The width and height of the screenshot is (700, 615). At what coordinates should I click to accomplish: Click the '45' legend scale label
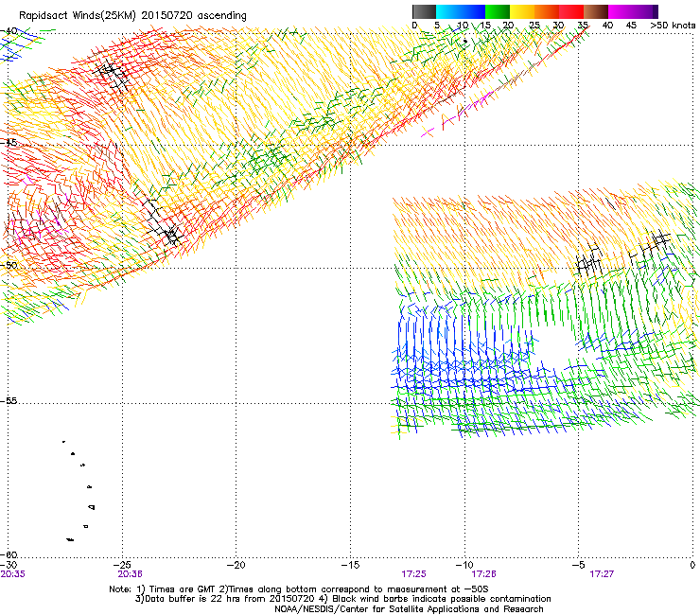pos(631,25)
